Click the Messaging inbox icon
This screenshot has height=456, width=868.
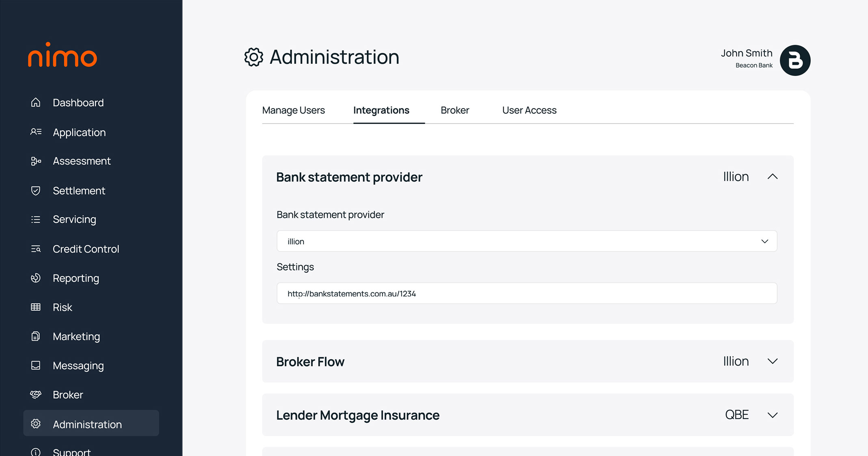point(36,365)
